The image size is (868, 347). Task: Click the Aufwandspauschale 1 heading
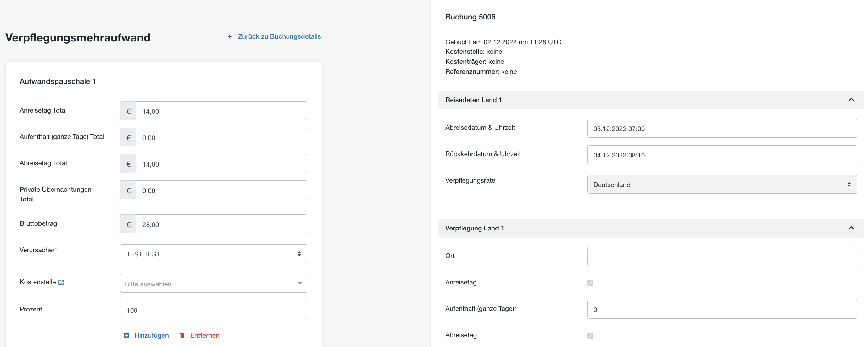(x=58, y=81)
